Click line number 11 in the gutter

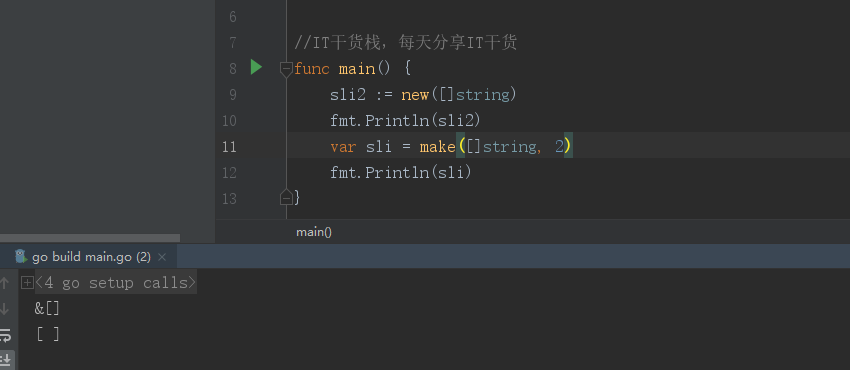coord(229,146)
